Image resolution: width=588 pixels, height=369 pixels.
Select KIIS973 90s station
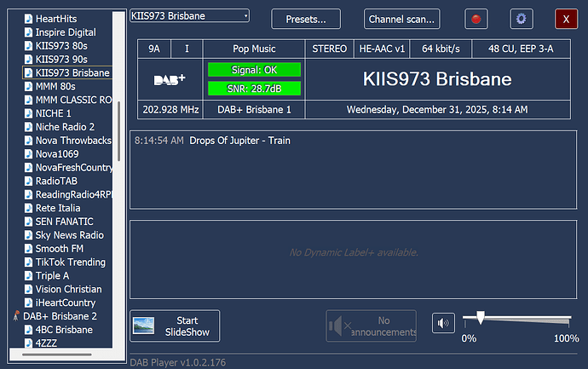[x=61, y=60]
